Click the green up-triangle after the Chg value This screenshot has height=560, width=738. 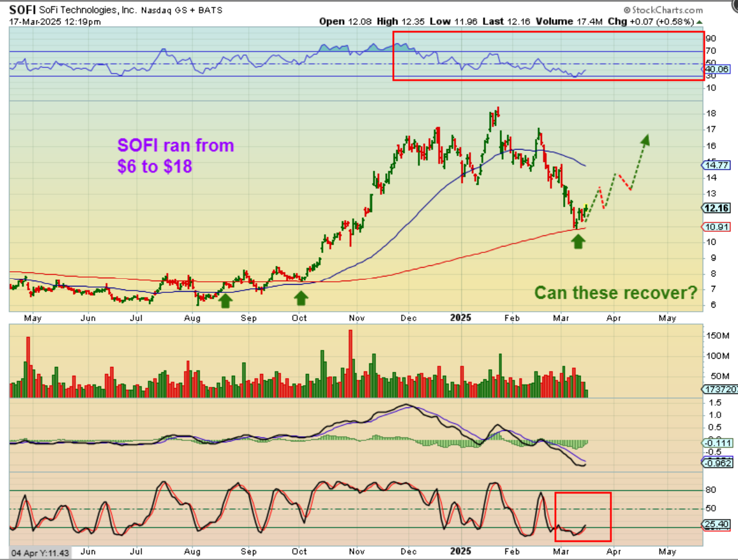[x=700, y=22]
